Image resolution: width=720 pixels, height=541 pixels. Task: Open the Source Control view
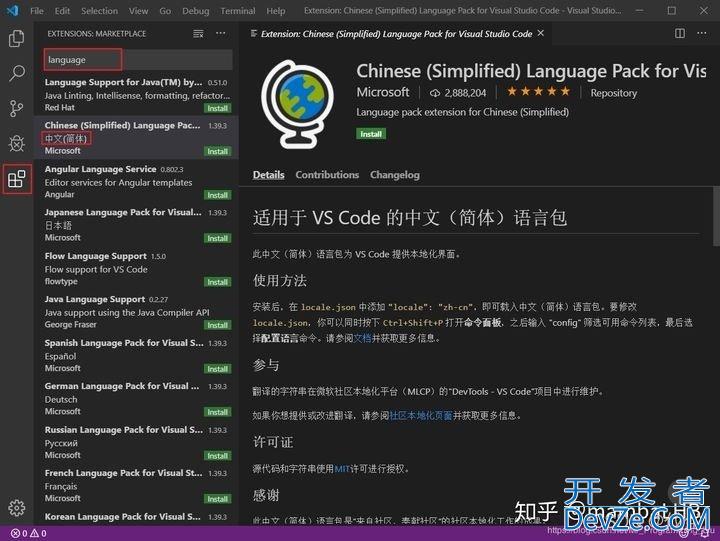17,108
